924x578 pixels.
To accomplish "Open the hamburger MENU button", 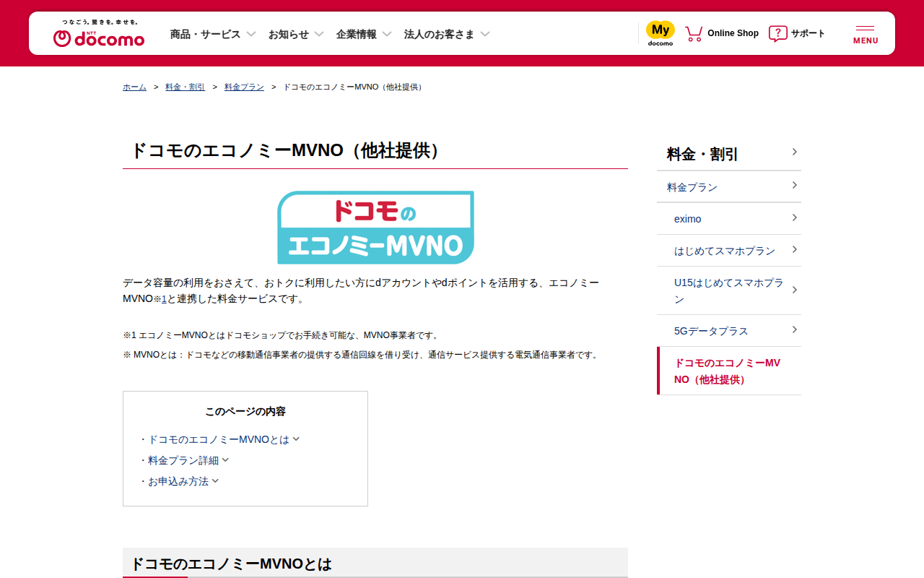I will tap(866, 34).
